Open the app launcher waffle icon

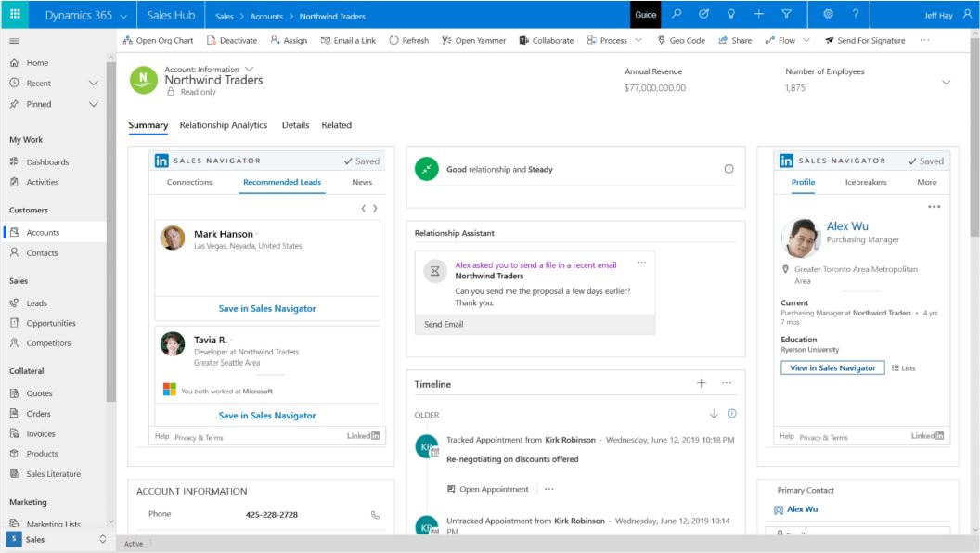(x=15, y=14)
